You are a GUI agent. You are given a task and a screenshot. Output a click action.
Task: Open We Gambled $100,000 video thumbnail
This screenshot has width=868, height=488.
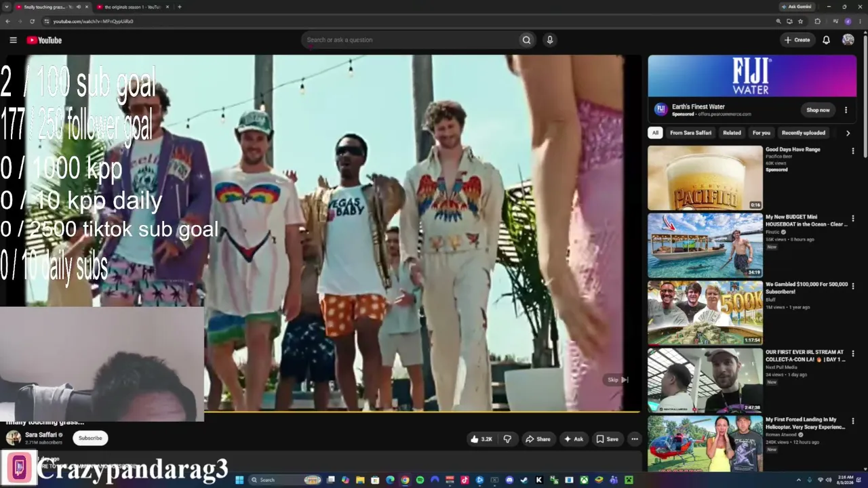point(705,313)
